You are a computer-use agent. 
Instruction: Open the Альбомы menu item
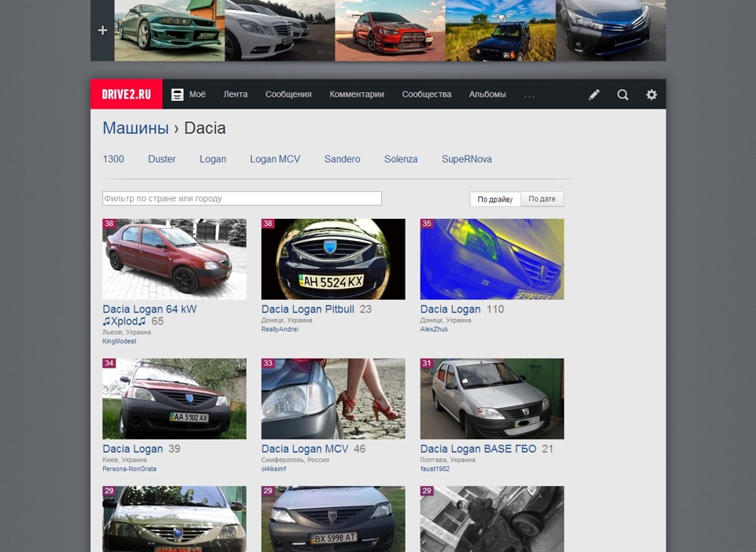(x=487, y=94)
